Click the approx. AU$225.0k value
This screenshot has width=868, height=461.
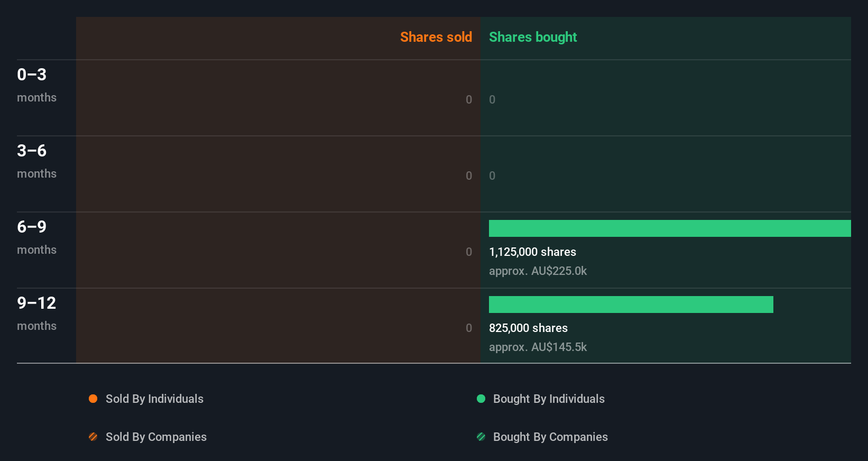coord(538,271)
